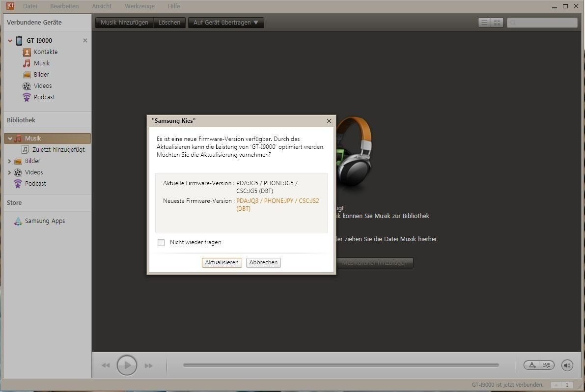Skip to the next track
Screen dimensions: 585x392
click(148, 365)
